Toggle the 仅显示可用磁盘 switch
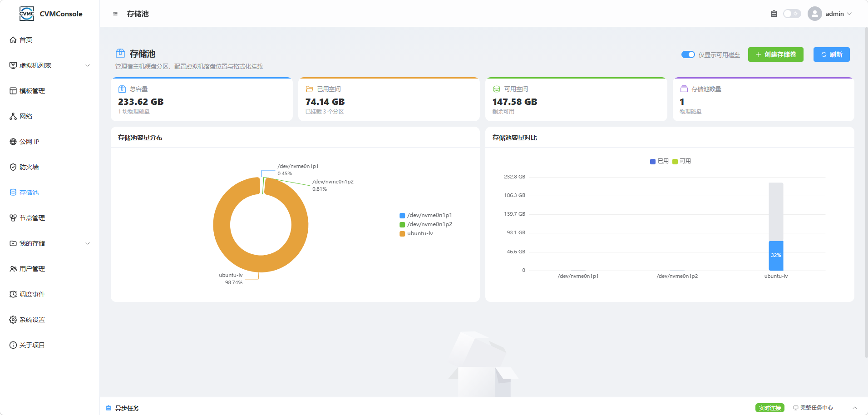 [688, 54]
